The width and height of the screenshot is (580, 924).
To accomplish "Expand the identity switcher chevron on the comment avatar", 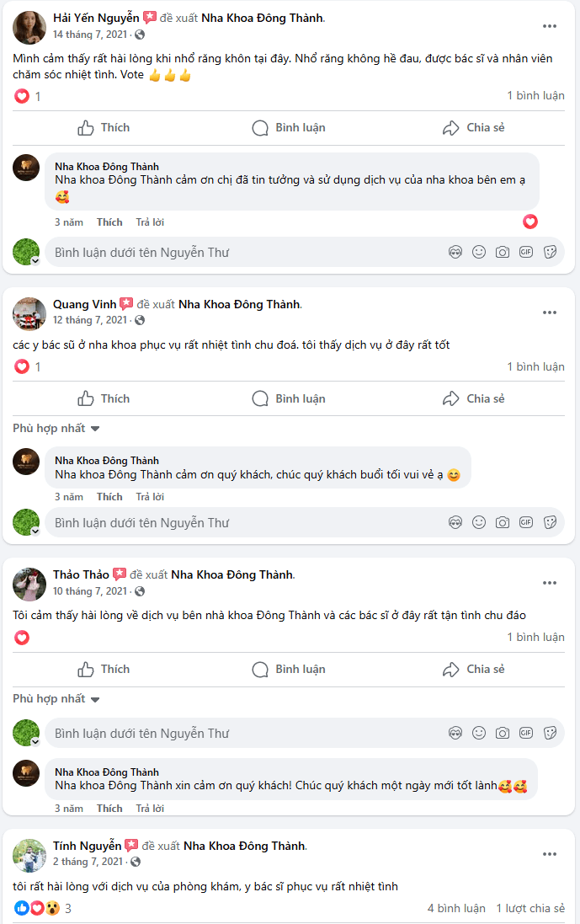I will 34,259.
